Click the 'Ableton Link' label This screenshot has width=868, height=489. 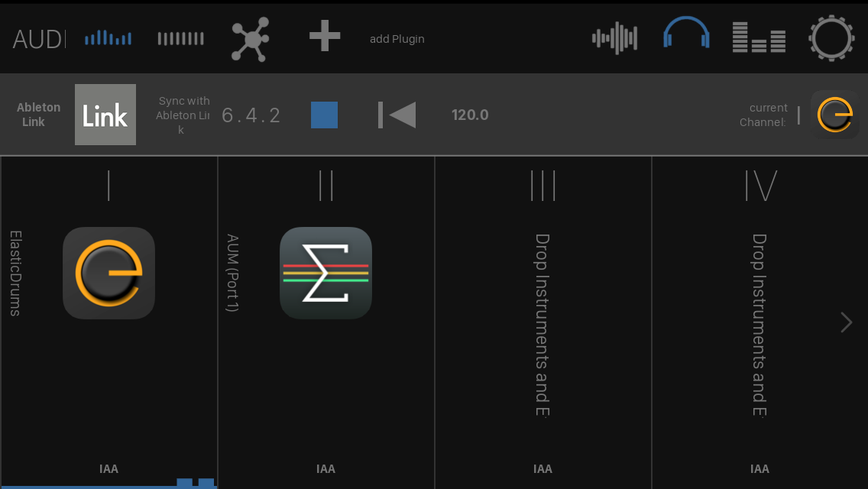tap(38, 115)
